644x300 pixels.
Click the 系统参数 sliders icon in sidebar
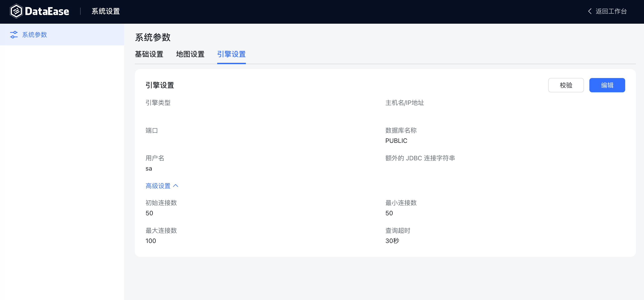(14, 35)
